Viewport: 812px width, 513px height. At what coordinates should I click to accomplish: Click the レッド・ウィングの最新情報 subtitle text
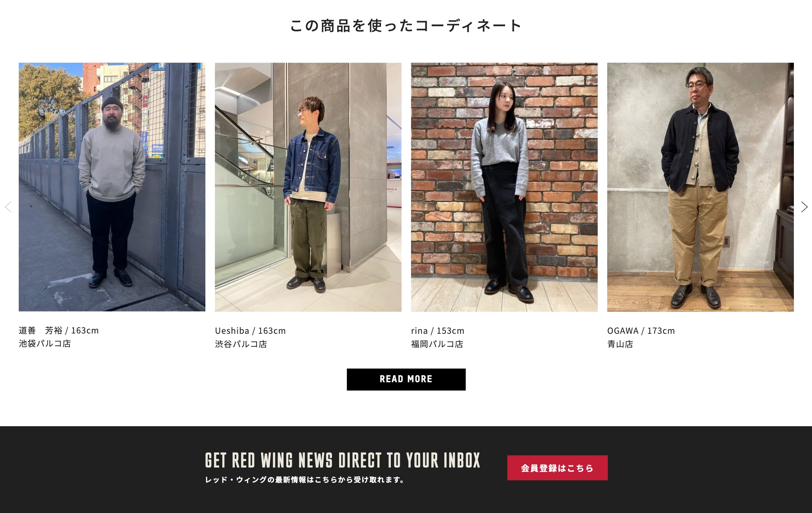305,480
